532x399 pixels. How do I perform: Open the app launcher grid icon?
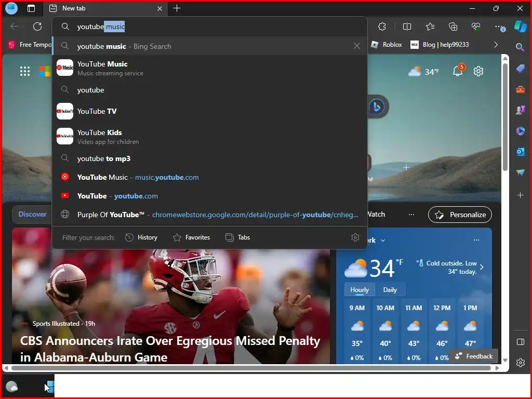tap(25, 71)
